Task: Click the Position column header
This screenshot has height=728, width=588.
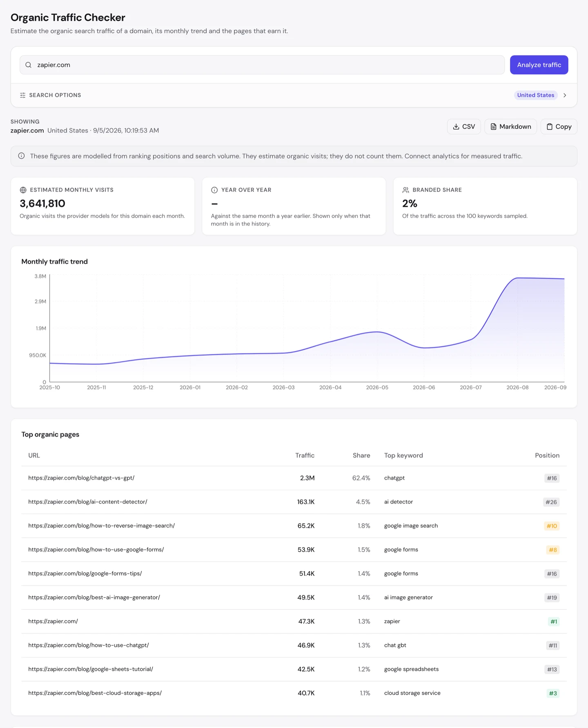Action: point(547,455)
